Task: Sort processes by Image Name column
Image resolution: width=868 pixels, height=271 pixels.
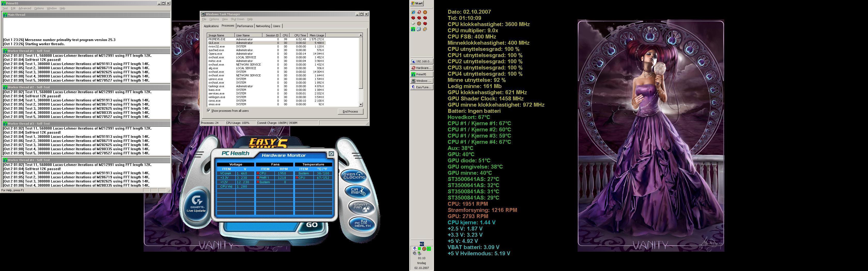Action: [221, 35]
